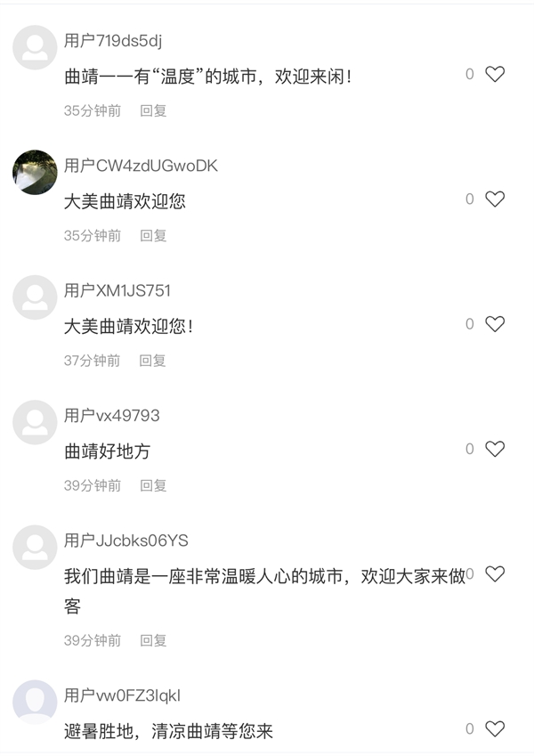Tap heart icon on 用户CW4zdUGwoDK's comment
This screenshot has height=756, width=534.
click(x=495, y=199)
